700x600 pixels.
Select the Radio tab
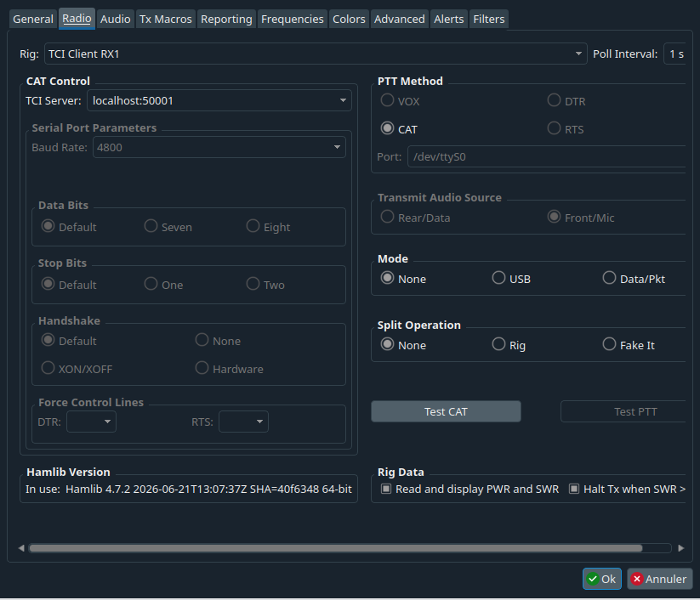(77, 19)
